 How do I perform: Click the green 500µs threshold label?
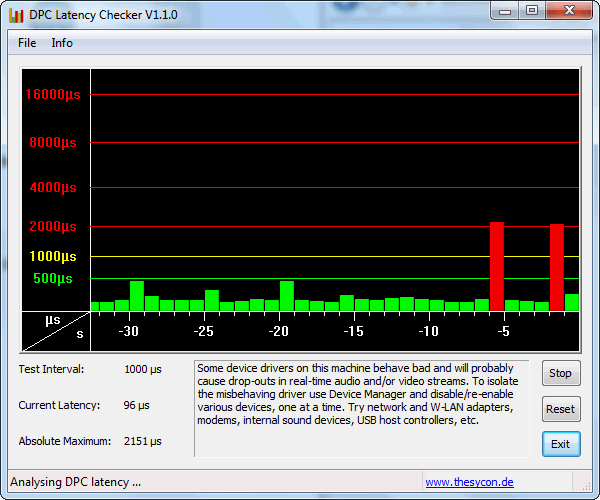[x=53, y=278]
